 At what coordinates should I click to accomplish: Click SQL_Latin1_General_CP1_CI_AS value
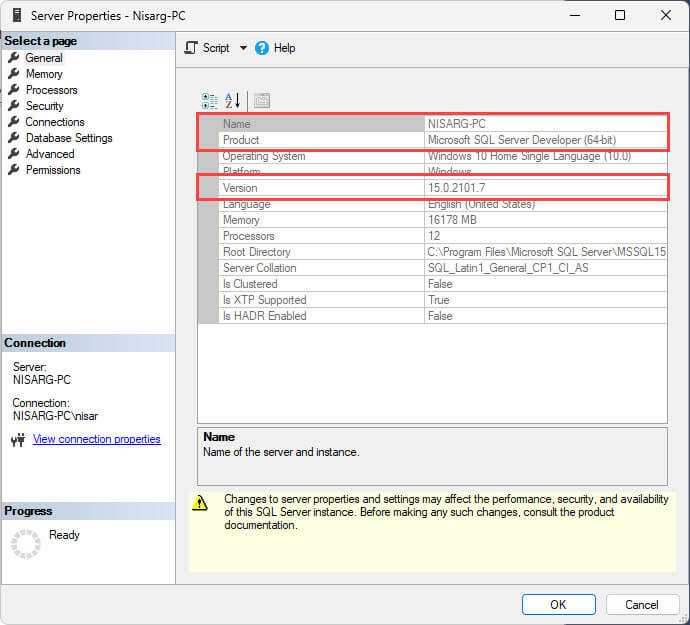tap(508, 268)
